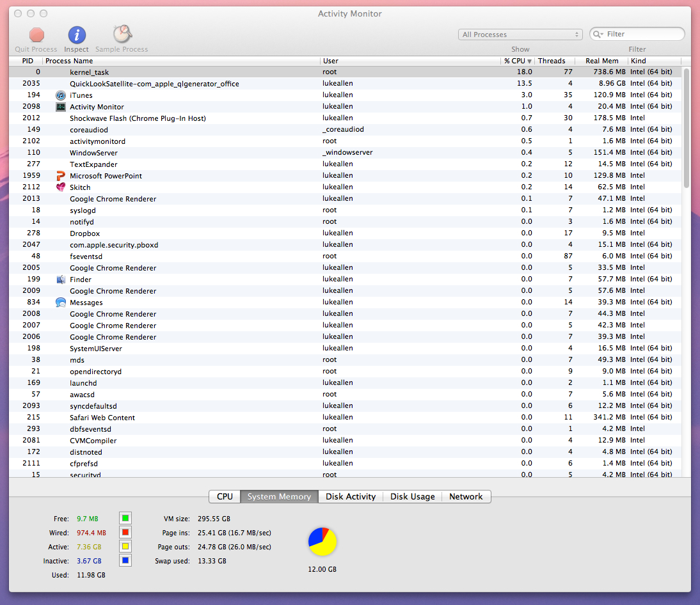
Task: Select the Dropbox process
Action: [345, 233]
